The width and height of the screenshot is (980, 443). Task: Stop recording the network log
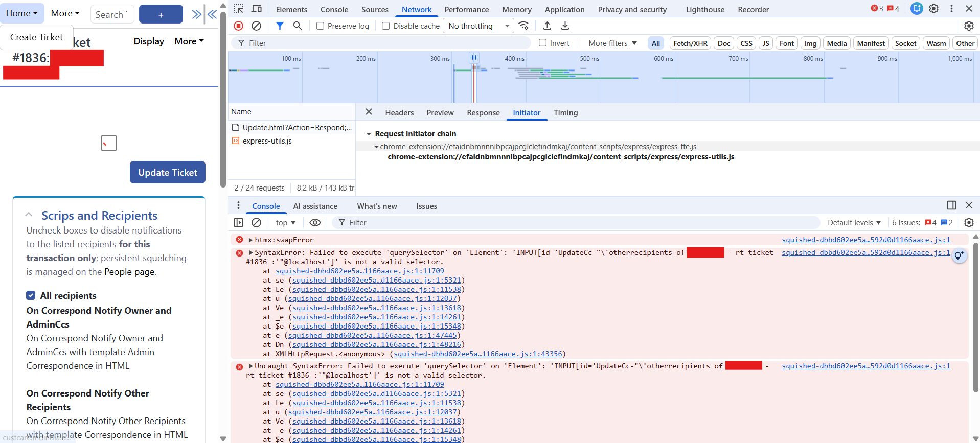pyautogui.click(x=238, y=26)
